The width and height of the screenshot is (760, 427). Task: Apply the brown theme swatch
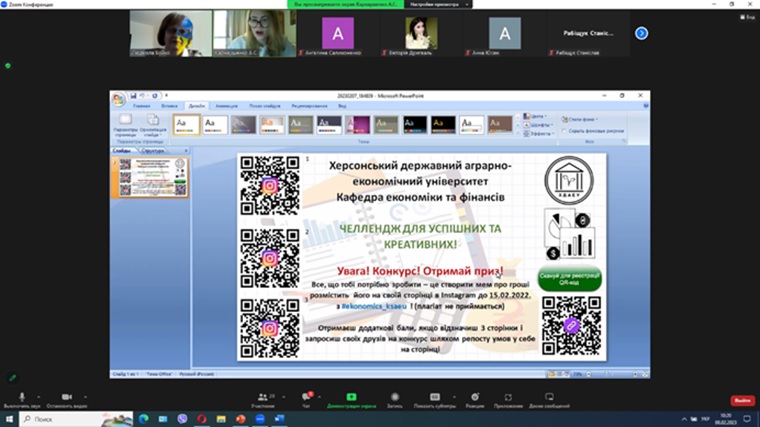click(500, 125)
